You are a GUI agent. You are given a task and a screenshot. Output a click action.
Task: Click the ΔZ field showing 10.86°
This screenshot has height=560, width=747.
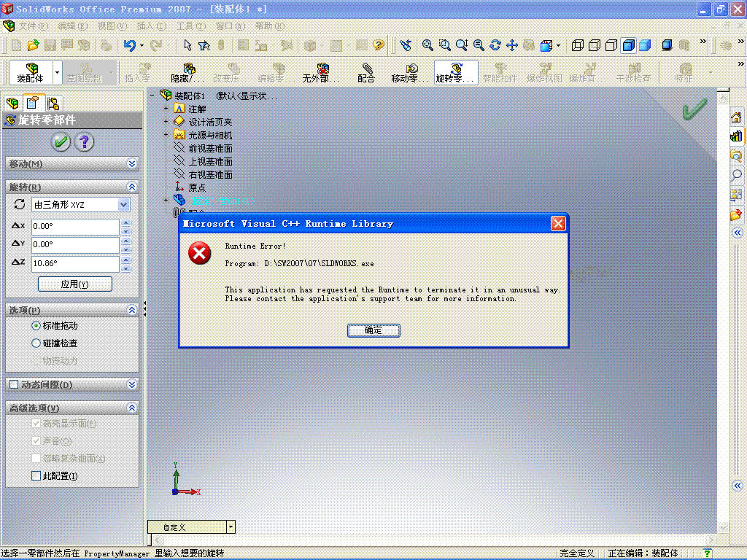pyautogui.click(x=75, y=263)
